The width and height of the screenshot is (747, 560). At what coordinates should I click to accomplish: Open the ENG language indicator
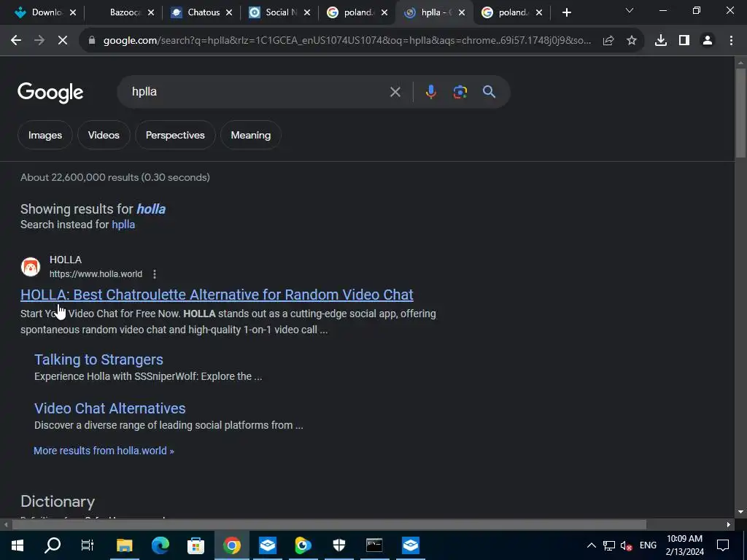(648, 545)
